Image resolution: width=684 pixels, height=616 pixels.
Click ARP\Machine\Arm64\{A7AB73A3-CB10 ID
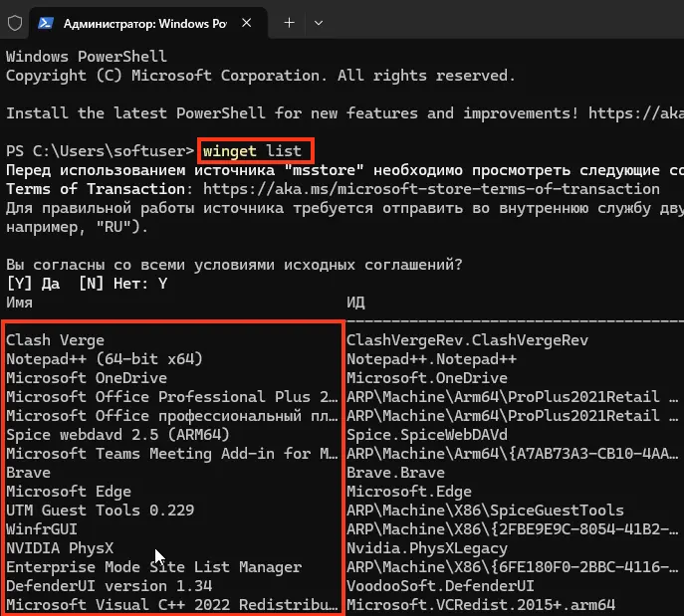point(513,454)
